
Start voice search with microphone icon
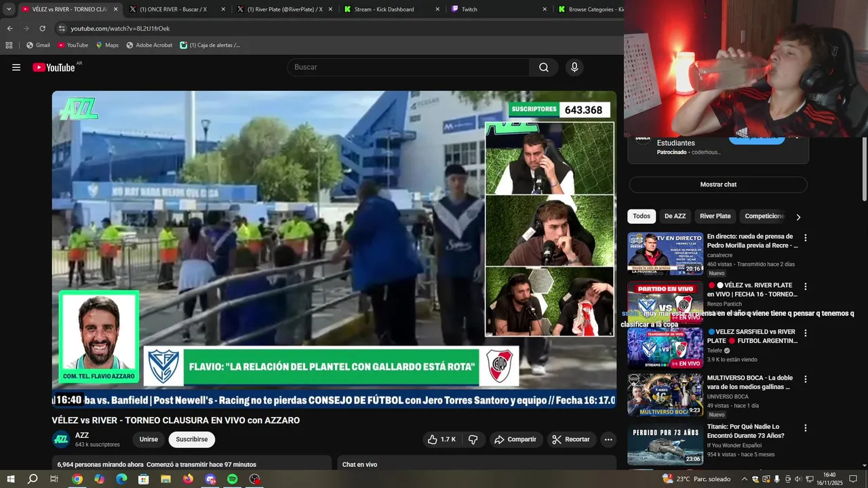click(574, 67)
